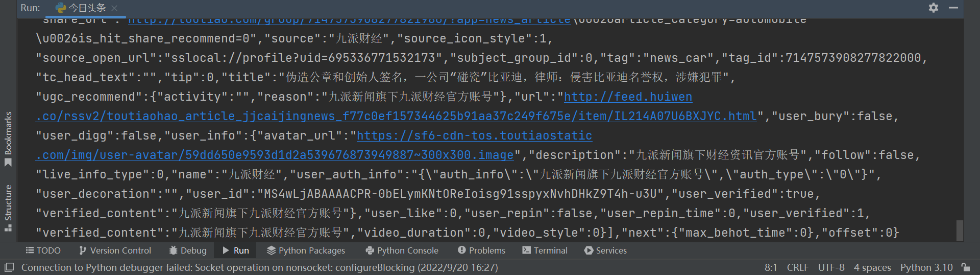This screenshot has width=980, height=275.
Task: Change the 4 spaces indent setting
Action: click(872, 267)
